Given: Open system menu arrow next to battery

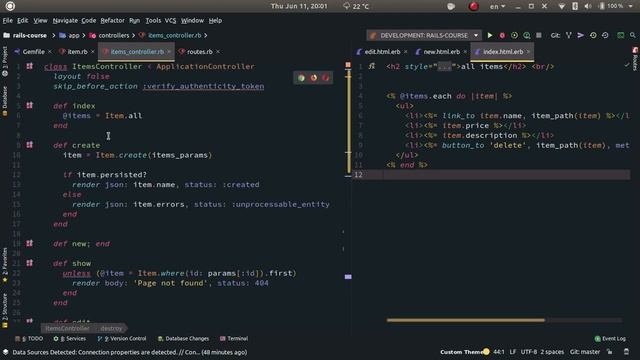Looking at the screenshot, I should pyautogui.click(x=631, y=6).
